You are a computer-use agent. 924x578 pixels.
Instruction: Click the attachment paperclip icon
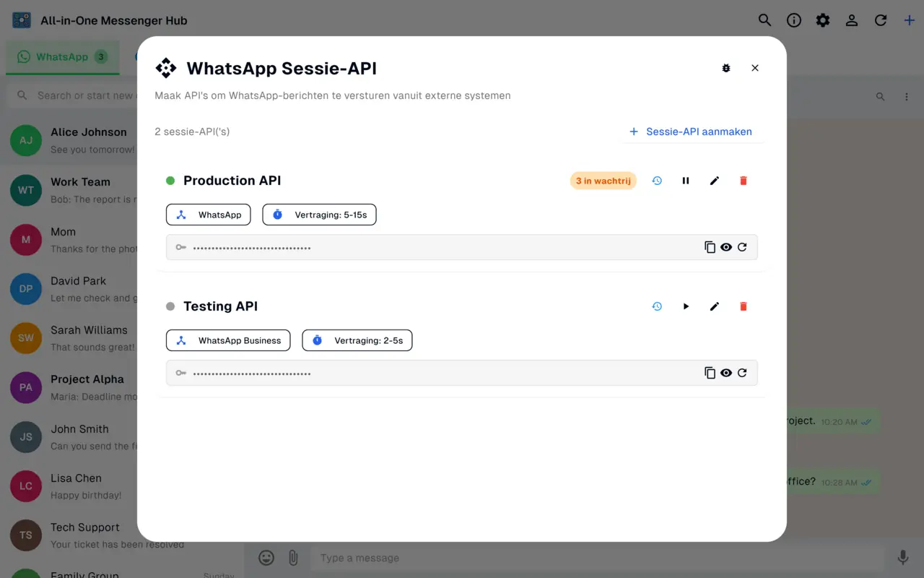tap(293, 558)
